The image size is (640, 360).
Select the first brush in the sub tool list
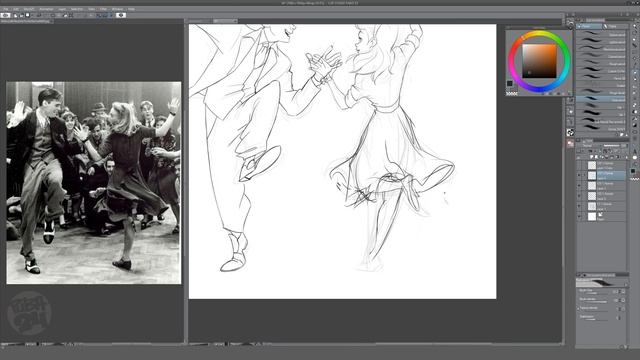click(x=601, y=34)
